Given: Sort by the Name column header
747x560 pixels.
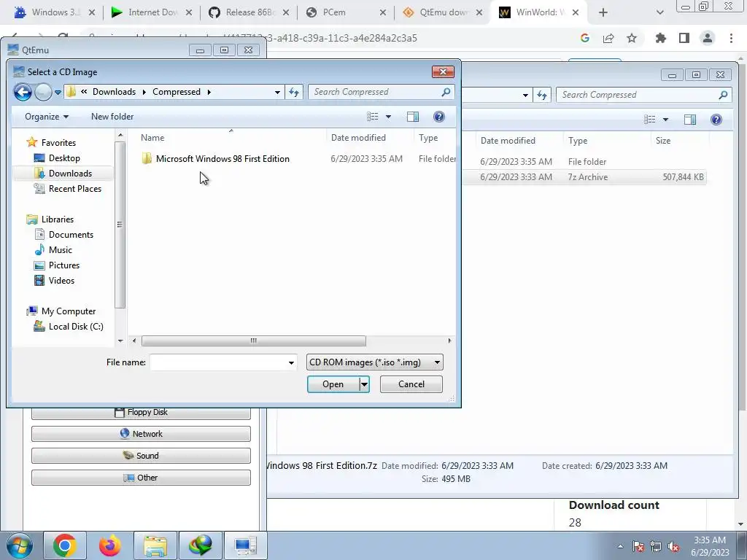Looking at the screenshot, I should (152, 138).
